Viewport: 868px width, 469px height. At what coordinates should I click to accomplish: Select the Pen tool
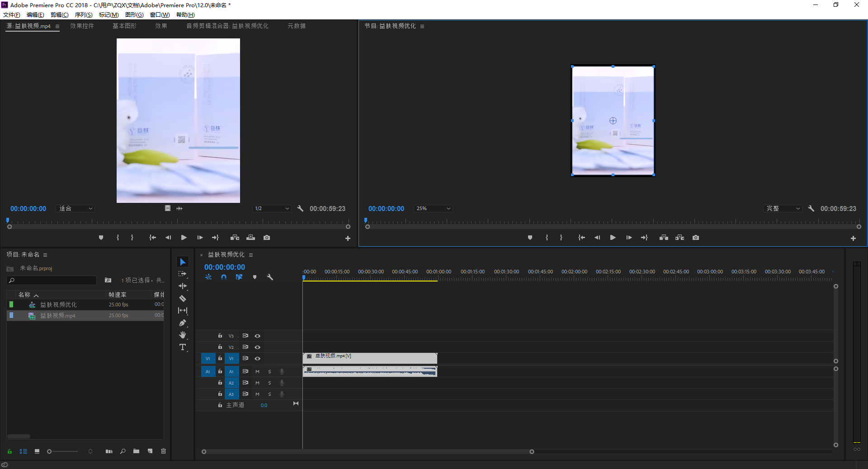click(183, 323)
